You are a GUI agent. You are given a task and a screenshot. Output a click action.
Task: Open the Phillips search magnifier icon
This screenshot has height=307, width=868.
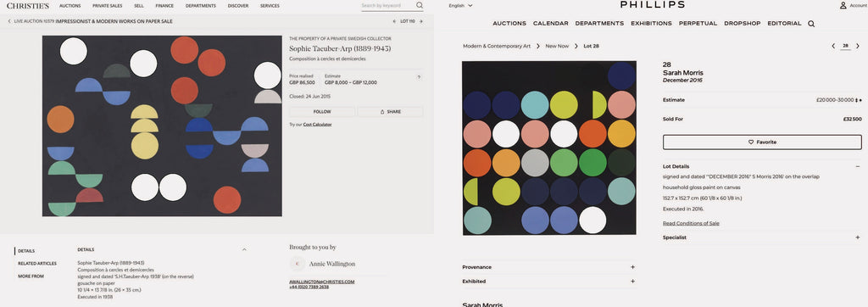click(811, 24)
